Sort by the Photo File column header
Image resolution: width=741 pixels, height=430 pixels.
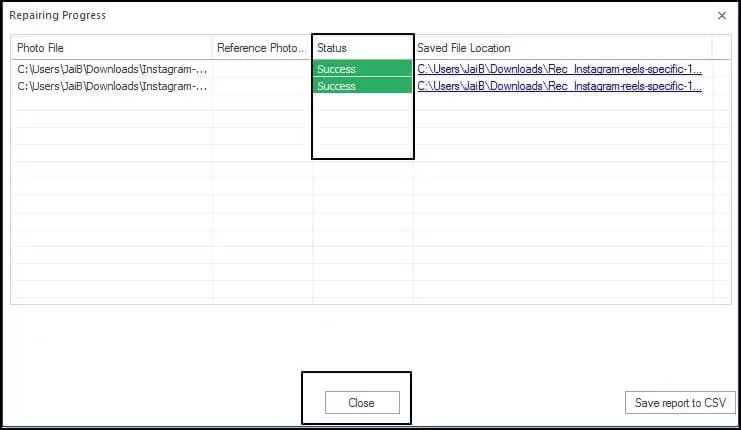coord(112,48)
